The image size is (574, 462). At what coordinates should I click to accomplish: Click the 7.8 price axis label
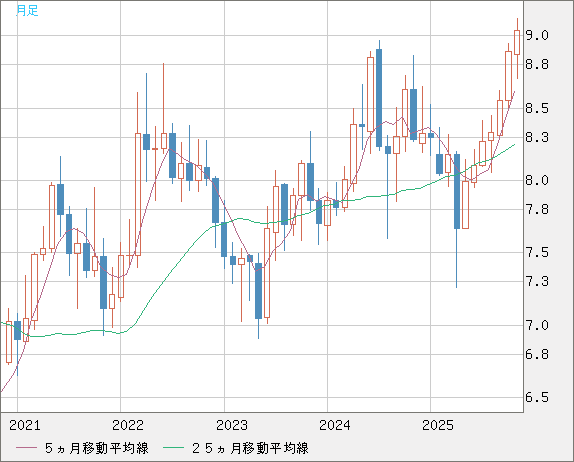click(x=537, y=210)
